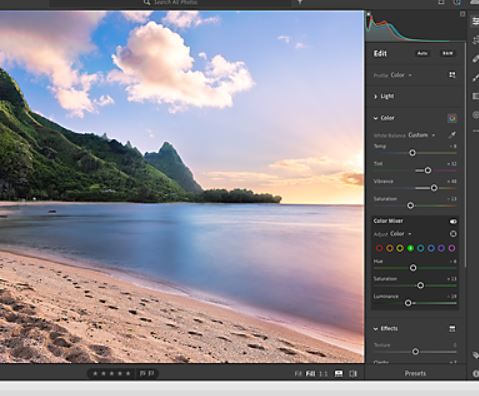Set rating to five stars

(x=128, y=373)
